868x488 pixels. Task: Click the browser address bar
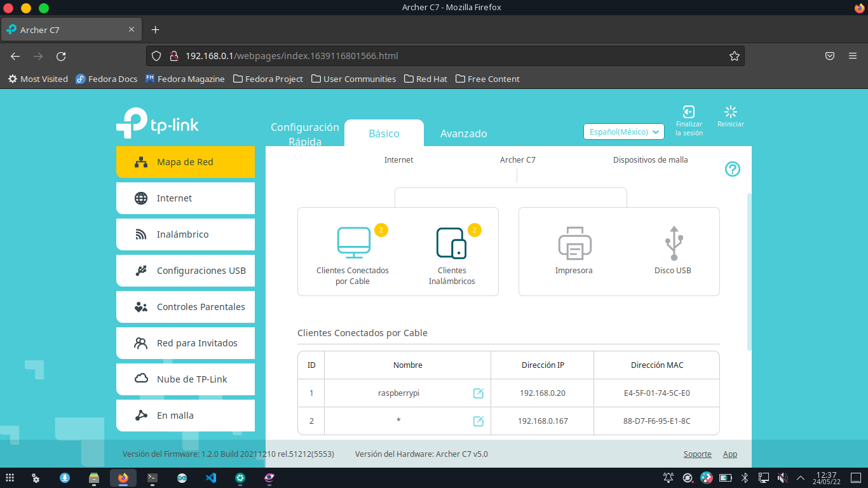click(445, 56)
